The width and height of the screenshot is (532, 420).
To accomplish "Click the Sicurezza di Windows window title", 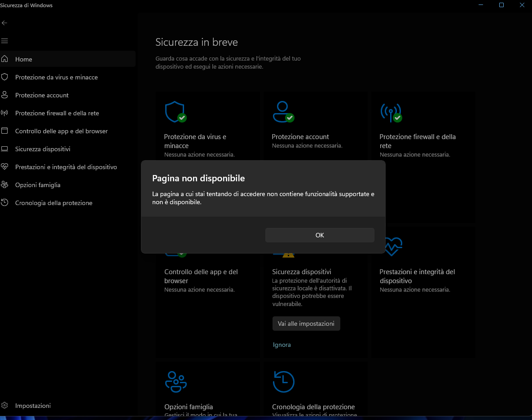I will click(x=26, y=5).
